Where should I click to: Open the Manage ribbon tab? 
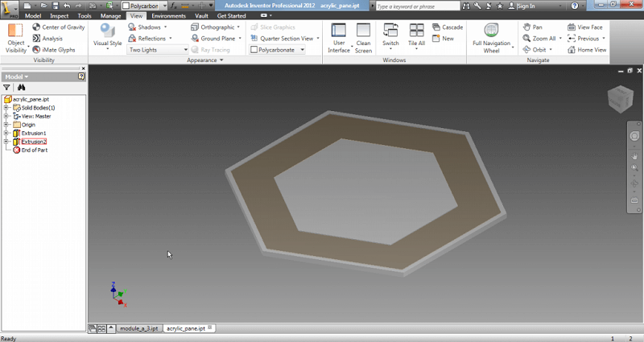click(111, 15)
